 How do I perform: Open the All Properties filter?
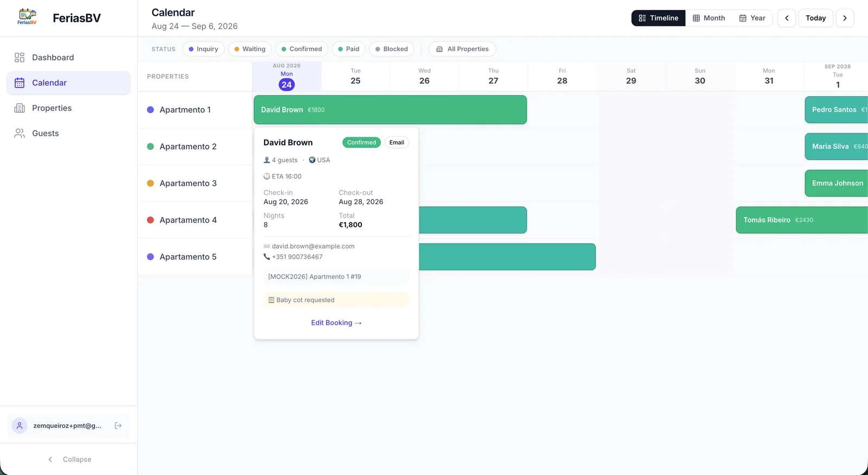462,49
